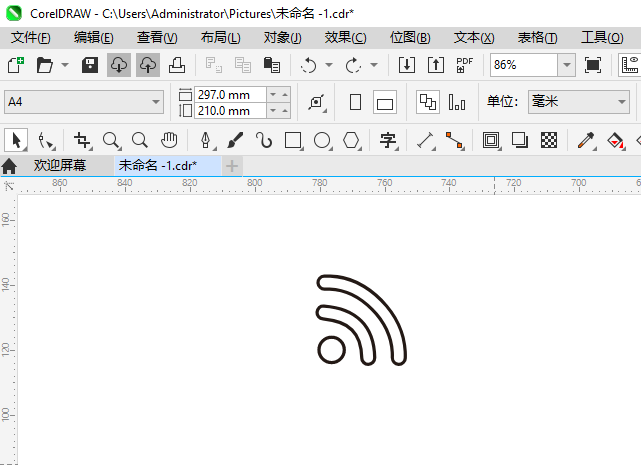Screen dimensions: 641x465
Task: Click the second magnifier zoom icon
Action: (140, 141)
